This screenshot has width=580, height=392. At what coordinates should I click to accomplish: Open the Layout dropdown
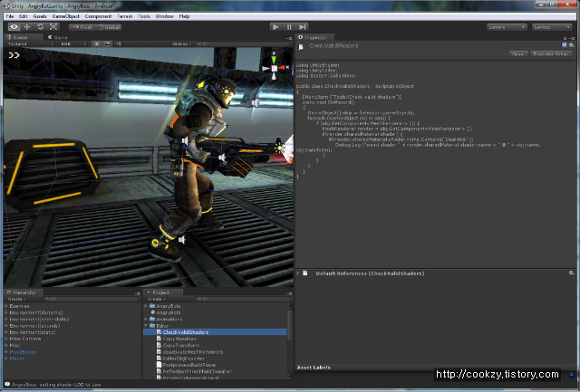[x=552, y=27]
